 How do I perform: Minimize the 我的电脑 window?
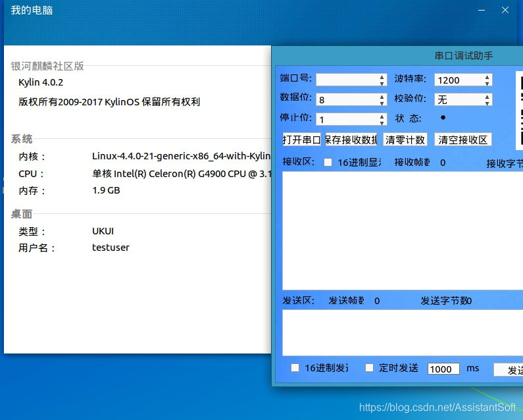click(x=482, y=11)
